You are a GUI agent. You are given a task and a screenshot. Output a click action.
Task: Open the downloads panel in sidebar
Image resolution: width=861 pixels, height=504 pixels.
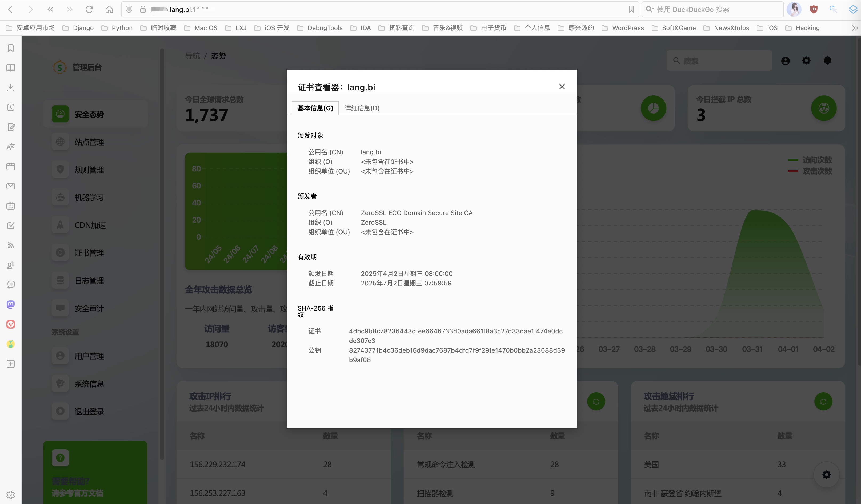coord(11,88)
